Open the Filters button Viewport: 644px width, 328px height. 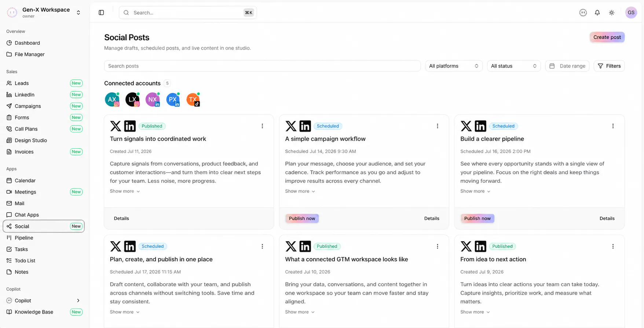tap(609, 66)
